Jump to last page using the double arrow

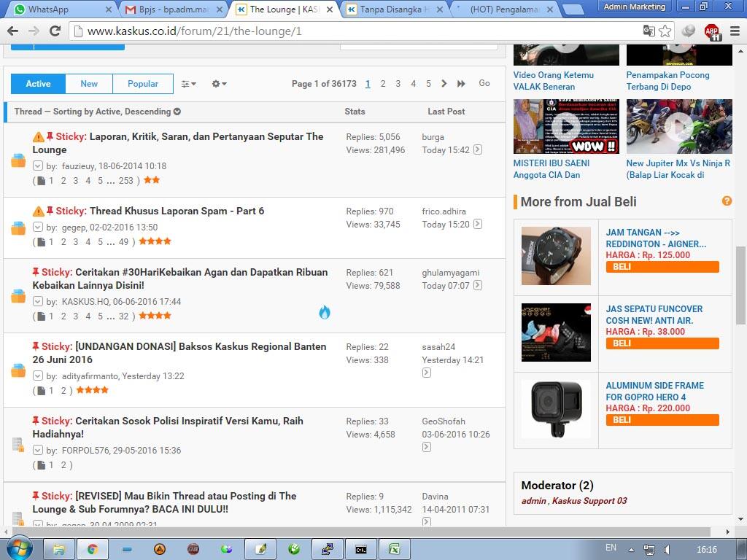(461, 83)
